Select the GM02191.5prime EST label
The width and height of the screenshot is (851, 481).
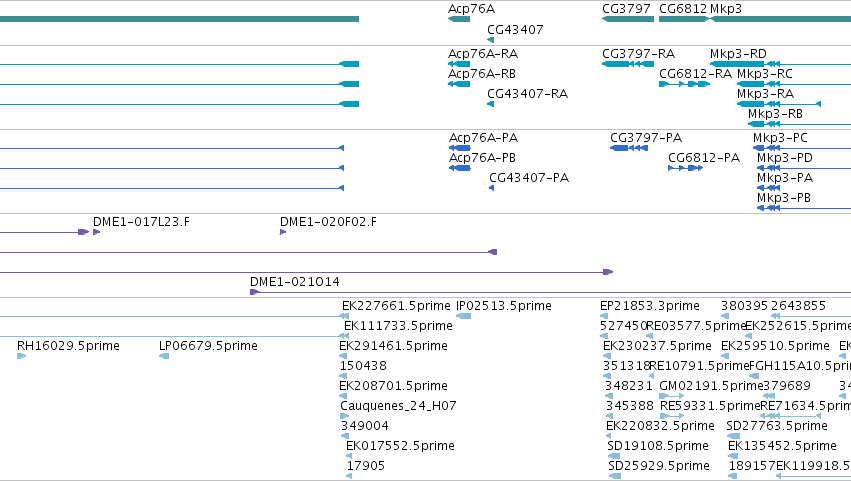point(712,386)
